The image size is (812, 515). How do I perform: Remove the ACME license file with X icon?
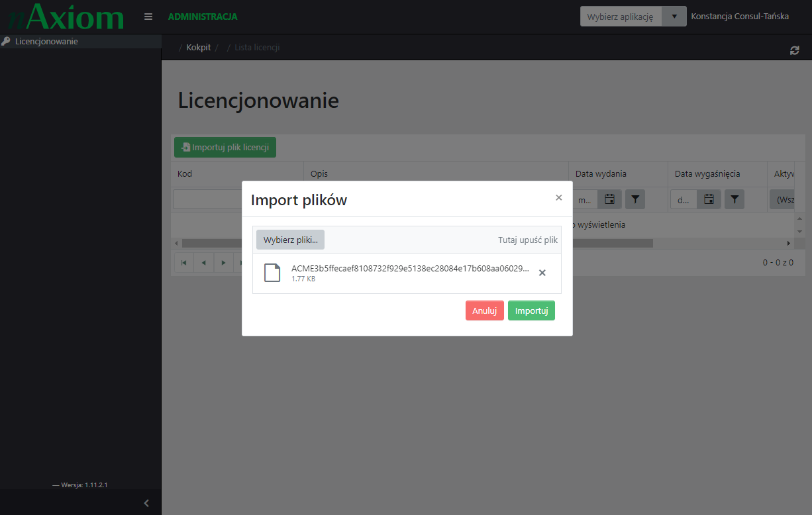pyautogui.click(x=542, y=272)
